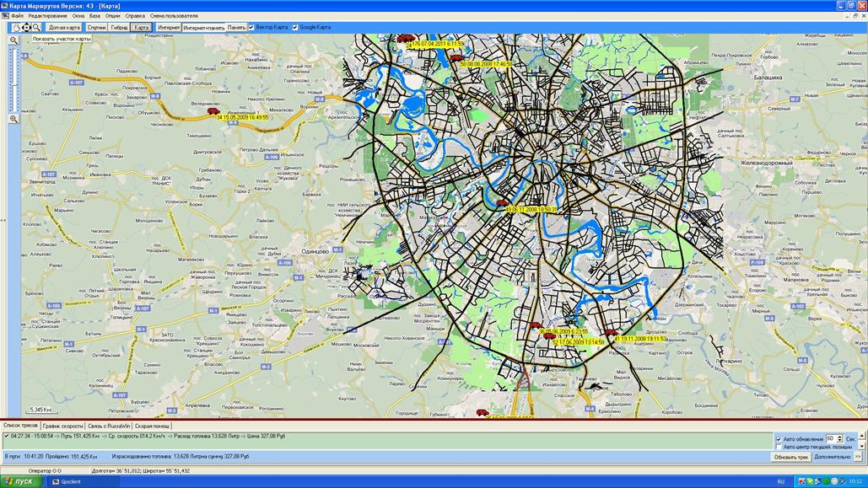Toggle the checkbox of track 04:27:34 - 15:08:54
The height and width of the screenshot is (488, 868).
pyautogui.click(x=7, y=436)
